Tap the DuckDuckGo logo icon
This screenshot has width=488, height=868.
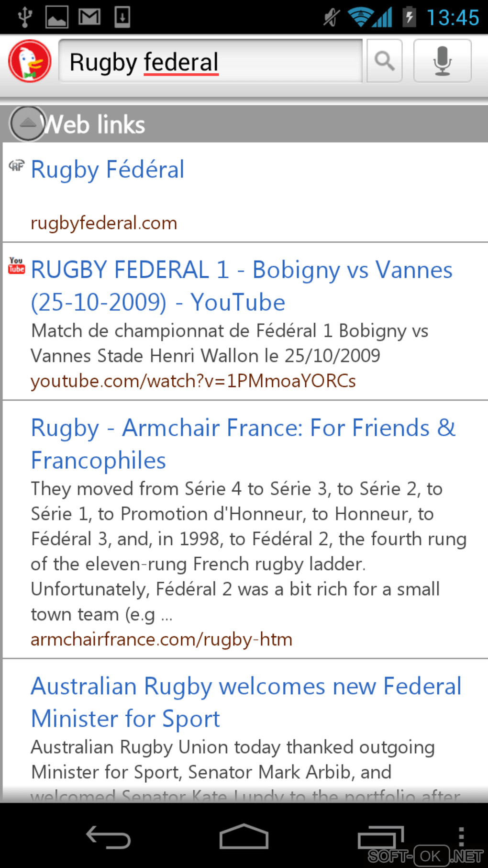30,61
